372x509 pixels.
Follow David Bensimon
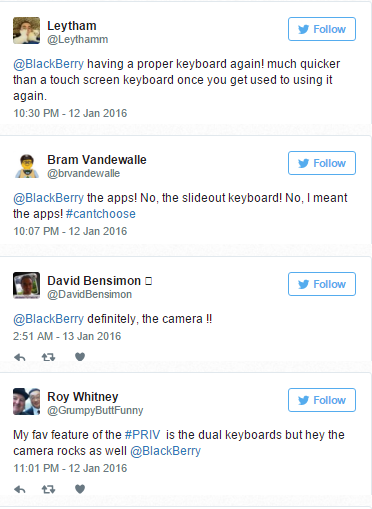point(322,284)
